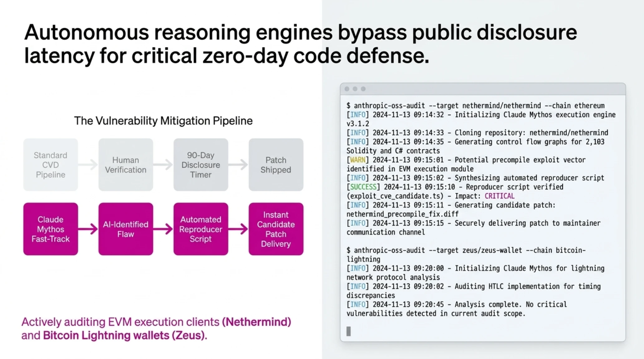644x359 pixels.
Task: Click the Automated Reproducer Script box
Action: click(201, 229)
